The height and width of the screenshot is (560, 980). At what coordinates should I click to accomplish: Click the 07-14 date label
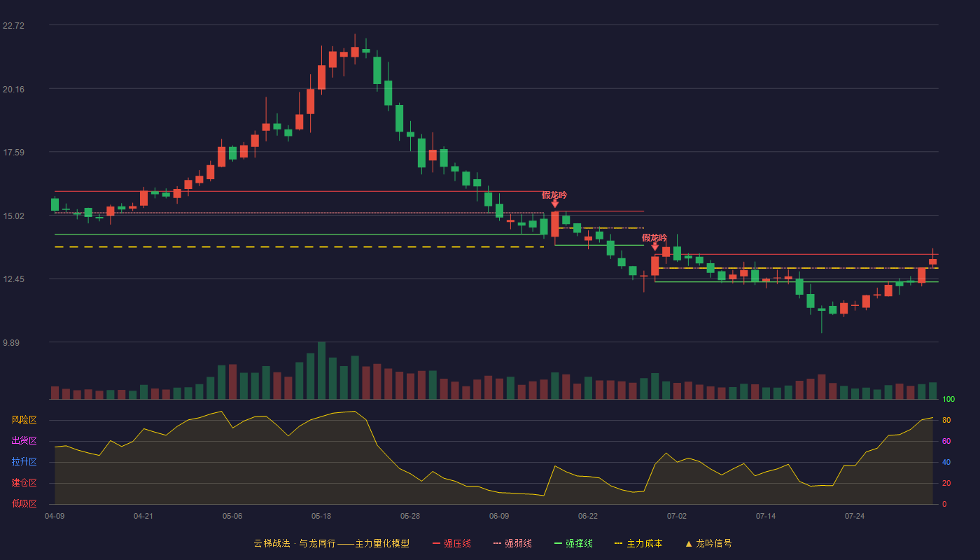click(x=766, y=516)
